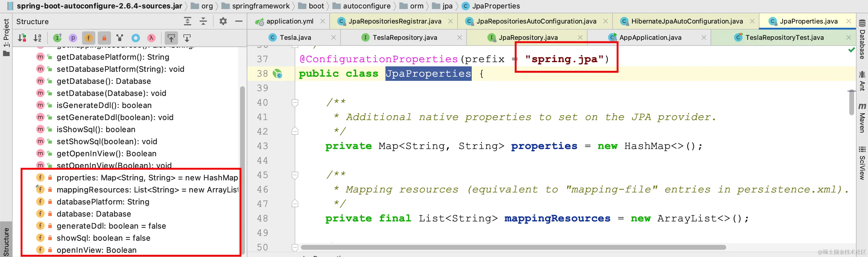Close the HibernateJpaAutoConfiguration.java tab
Viewport: 868px width, 257px height.
[x=752, y=21]
